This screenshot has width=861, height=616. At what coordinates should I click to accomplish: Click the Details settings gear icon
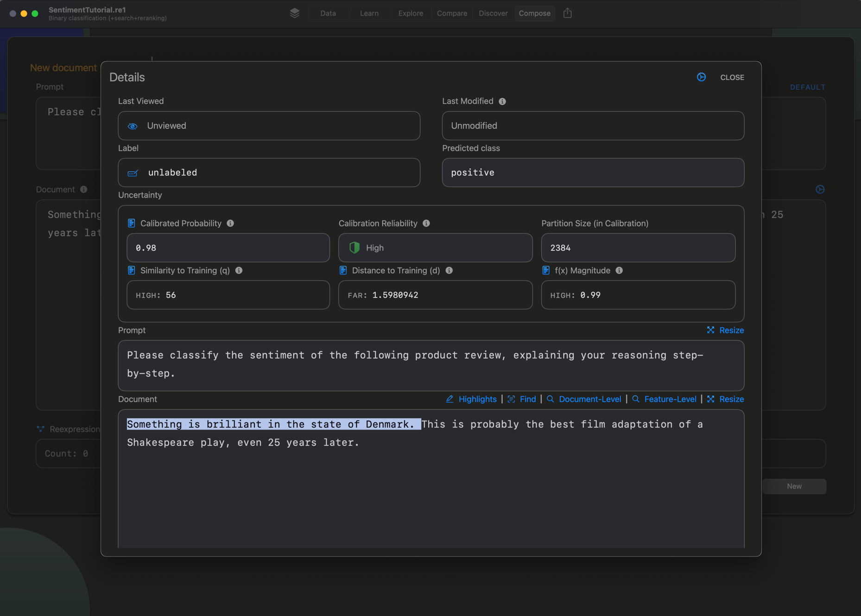pyautogui.click(x=701, y=77)
